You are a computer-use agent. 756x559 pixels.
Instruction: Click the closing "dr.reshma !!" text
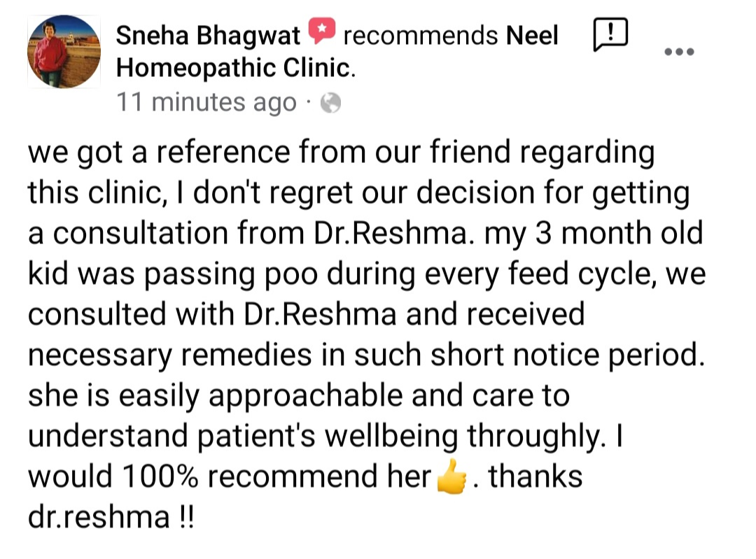(111, 518)
